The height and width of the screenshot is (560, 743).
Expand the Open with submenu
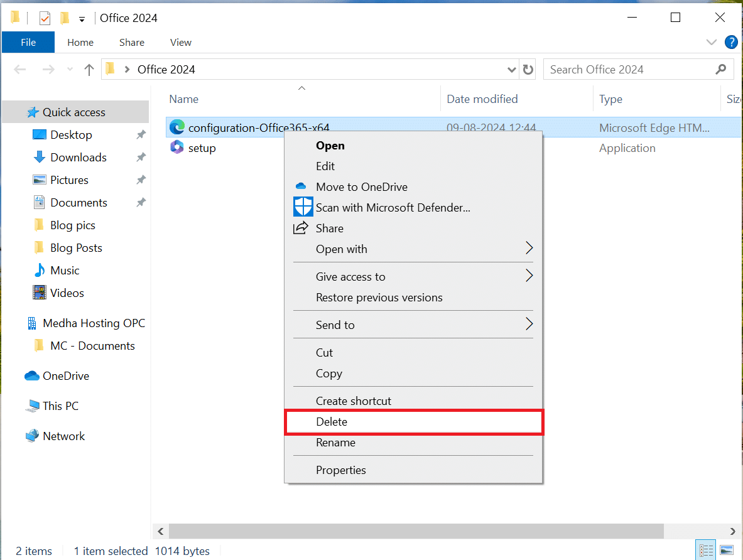528,249
